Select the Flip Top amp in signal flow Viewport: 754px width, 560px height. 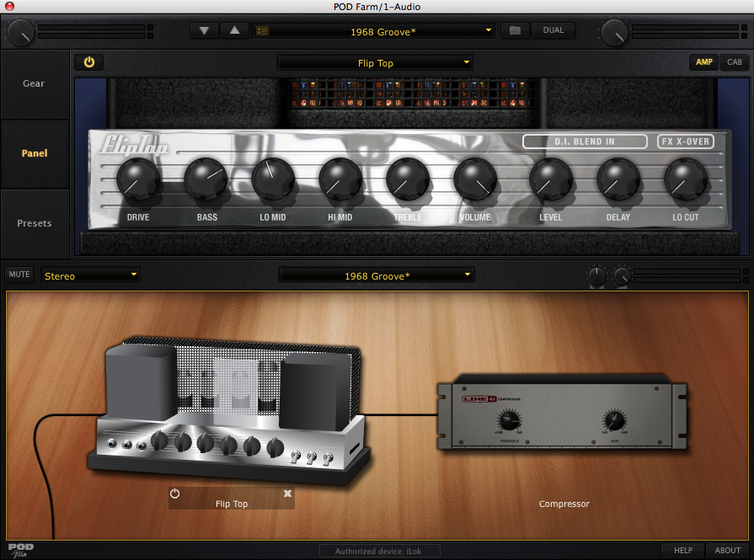(x=229, y=411)
